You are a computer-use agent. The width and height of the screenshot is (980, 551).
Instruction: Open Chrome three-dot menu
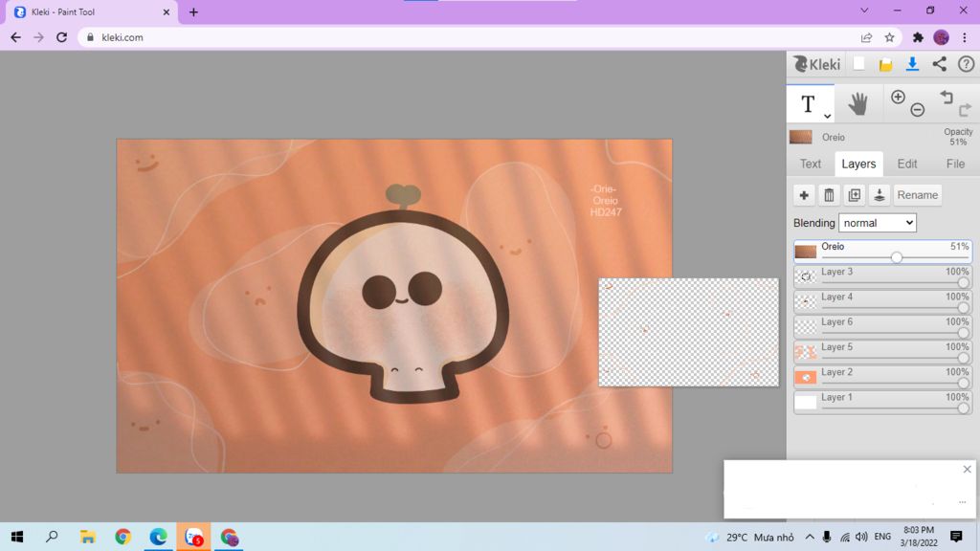[965, 37]
